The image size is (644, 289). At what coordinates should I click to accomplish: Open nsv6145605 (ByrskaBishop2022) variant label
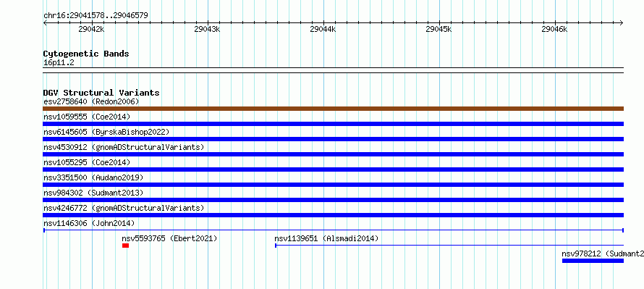pyautogui.click(x=106, y=132)
